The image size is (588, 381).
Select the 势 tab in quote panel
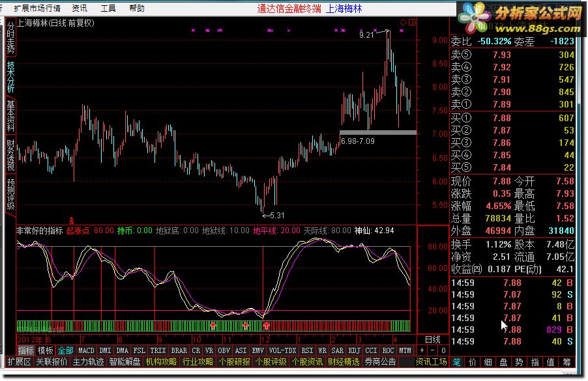pyautogui.click(x=519, y=362)
